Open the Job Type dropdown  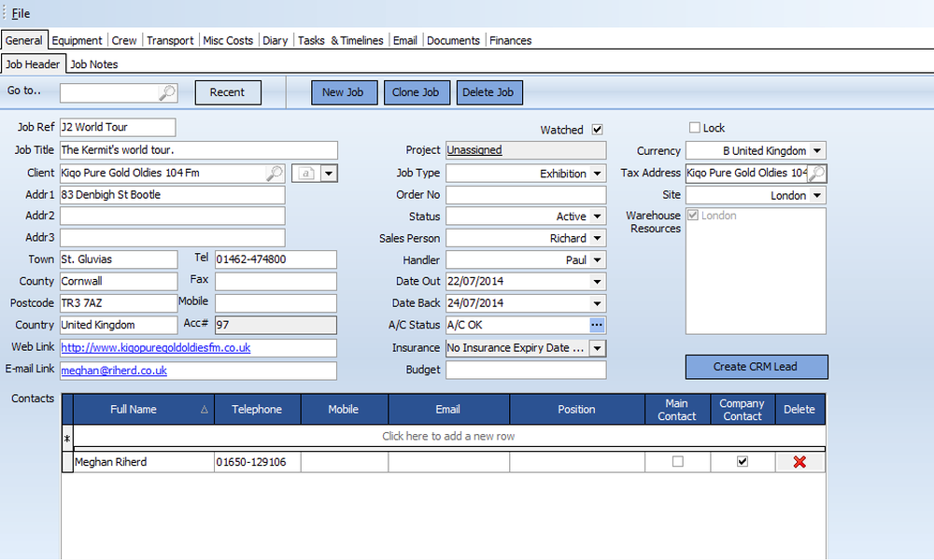click(599, 173)
